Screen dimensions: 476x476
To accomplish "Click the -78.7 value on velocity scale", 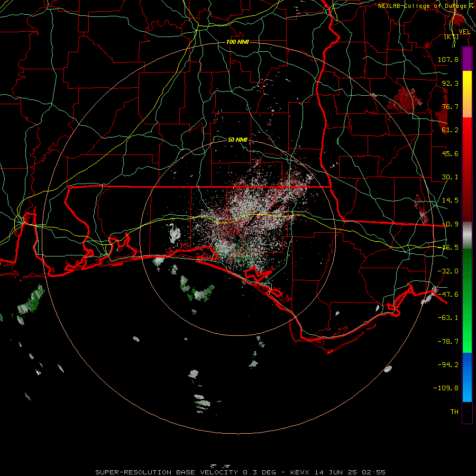I will pyautogui.click(x=448, y=342).
